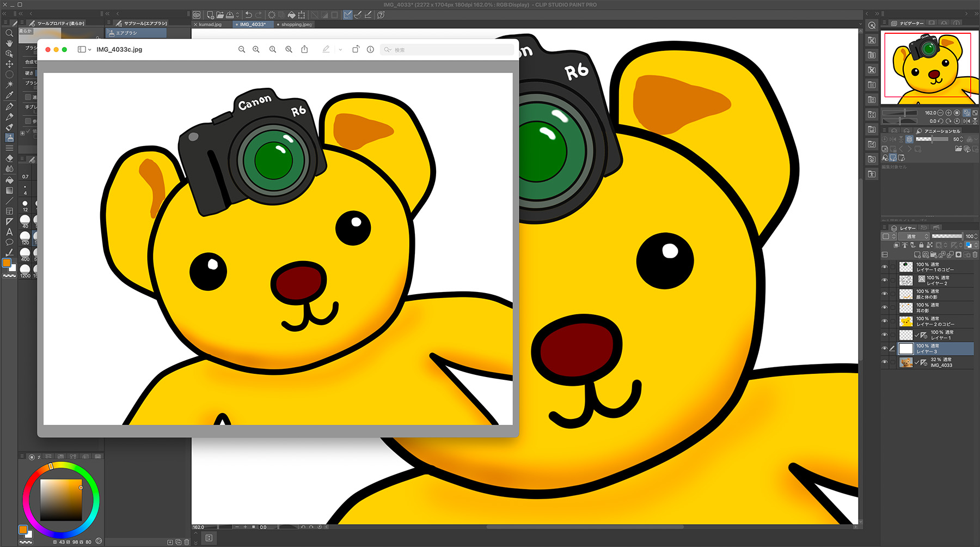Click the orange foreground color swatch
980x547 pixels.
[7, 263]
